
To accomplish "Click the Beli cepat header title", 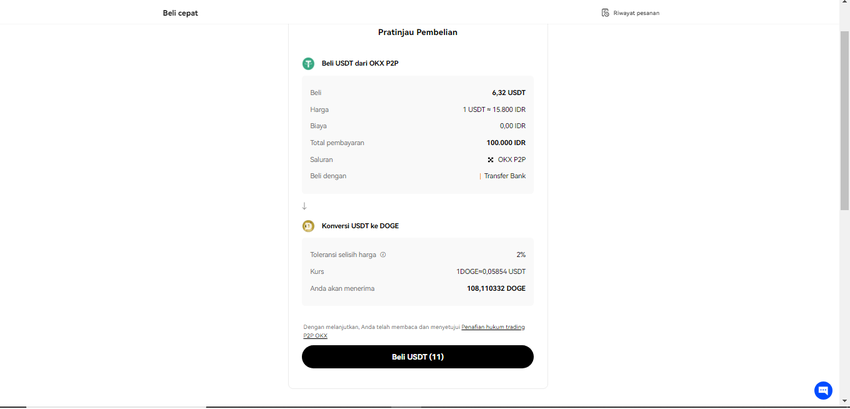I will 180,13.
